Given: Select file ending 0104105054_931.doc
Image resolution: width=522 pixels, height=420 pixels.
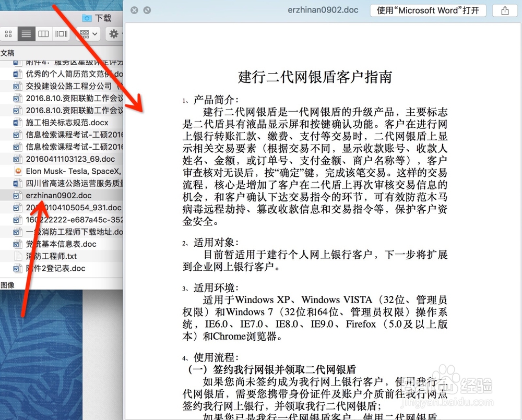Looking at the screenshot, I should pyautogui.click(x=62, y=208).
